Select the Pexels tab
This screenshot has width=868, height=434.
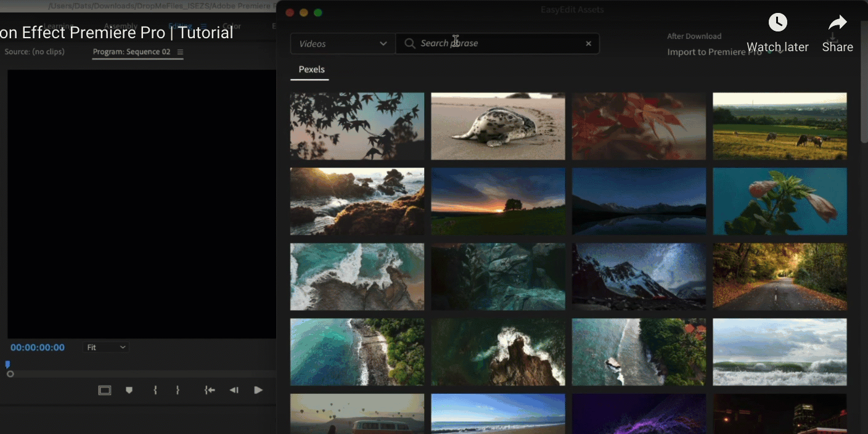click(311, 70)
